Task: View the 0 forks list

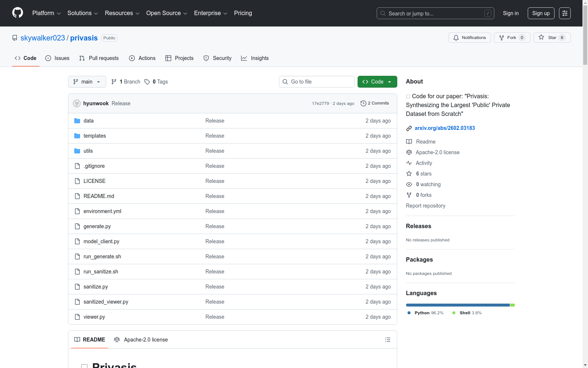Action: 419,195
